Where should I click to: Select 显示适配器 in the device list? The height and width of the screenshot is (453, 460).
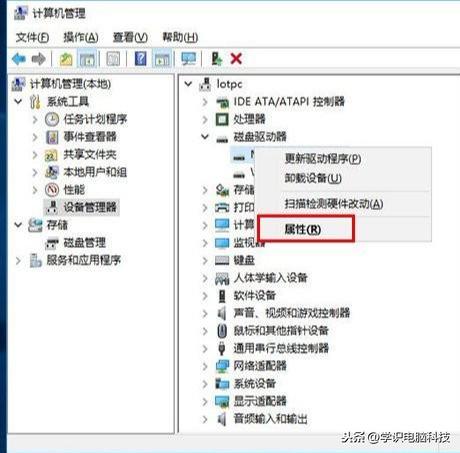pos(260,401)
